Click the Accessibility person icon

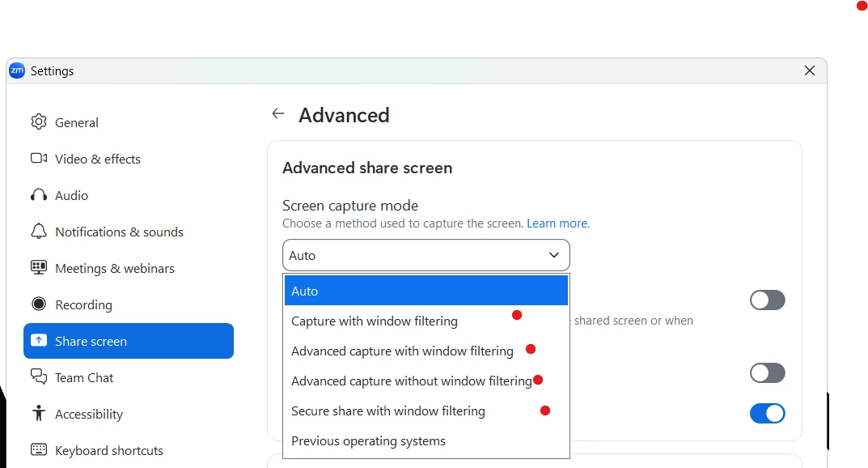(39, 413)
